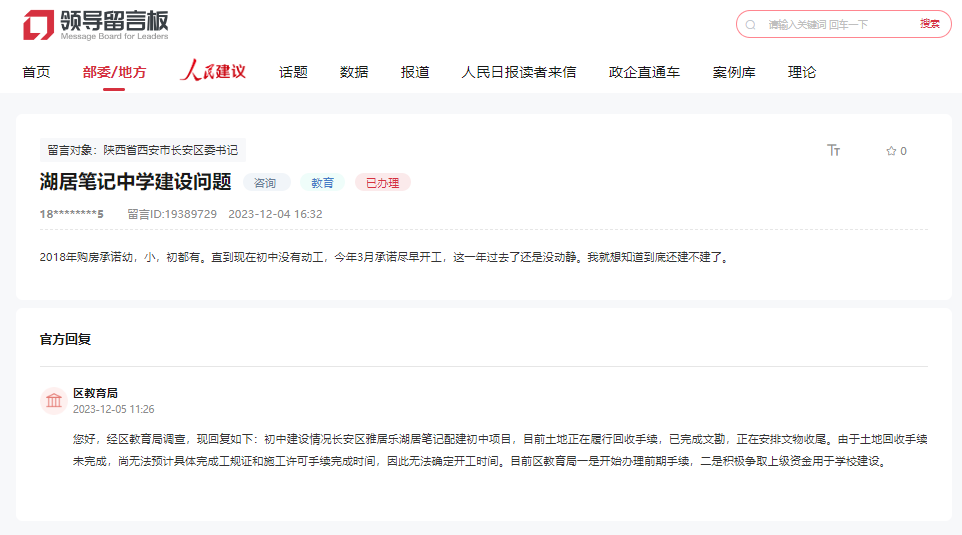
Task: Click the red Message Board logo icon
Action: pos(39,25)
